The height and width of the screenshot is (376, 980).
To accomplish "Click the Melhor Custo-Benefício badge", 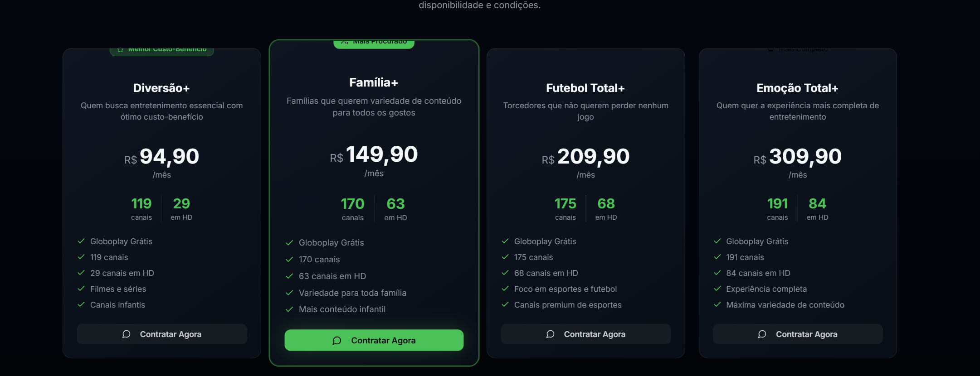I will pyautogui.click(x=162, y=51).
